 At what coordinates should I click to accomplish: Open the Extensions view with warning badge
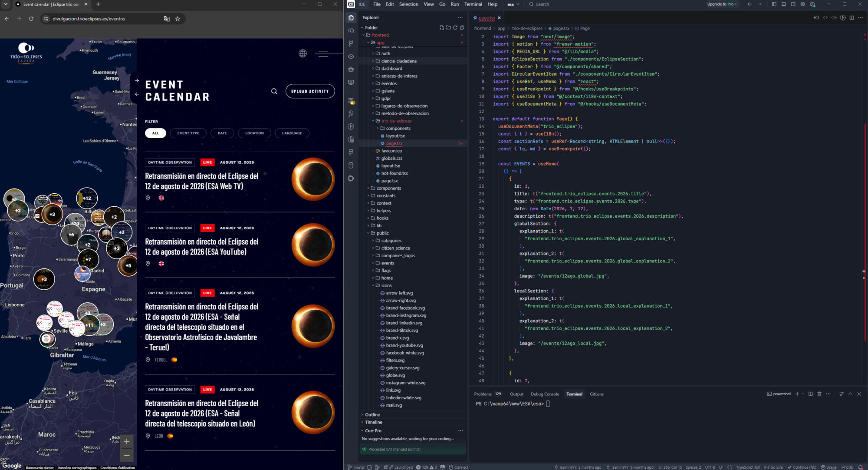(x=351, y=101)
